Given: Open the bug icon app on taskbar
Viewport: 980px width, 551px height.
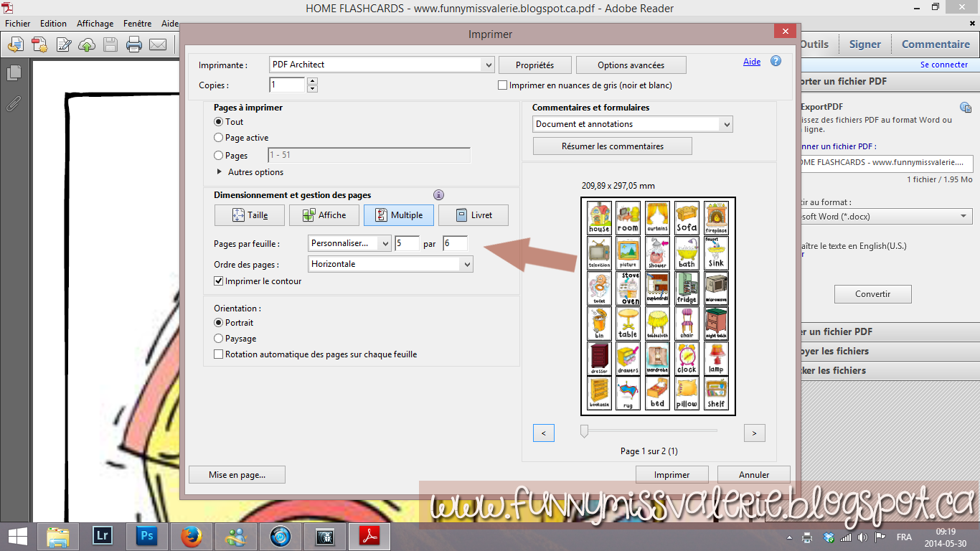Looking at the screenshot, I should pos(324,536).
